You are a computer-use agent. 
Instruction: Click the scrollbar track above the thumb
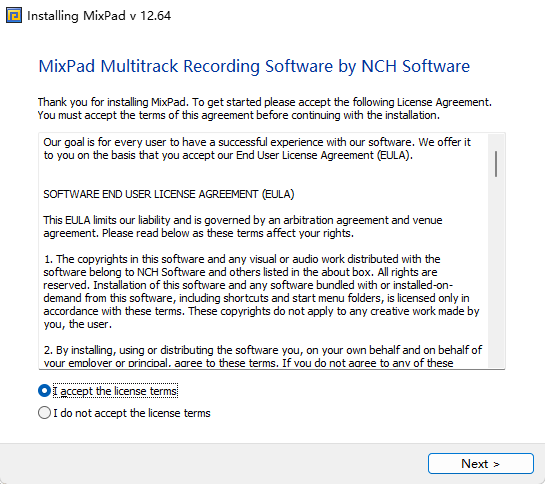tap(496, 143)
